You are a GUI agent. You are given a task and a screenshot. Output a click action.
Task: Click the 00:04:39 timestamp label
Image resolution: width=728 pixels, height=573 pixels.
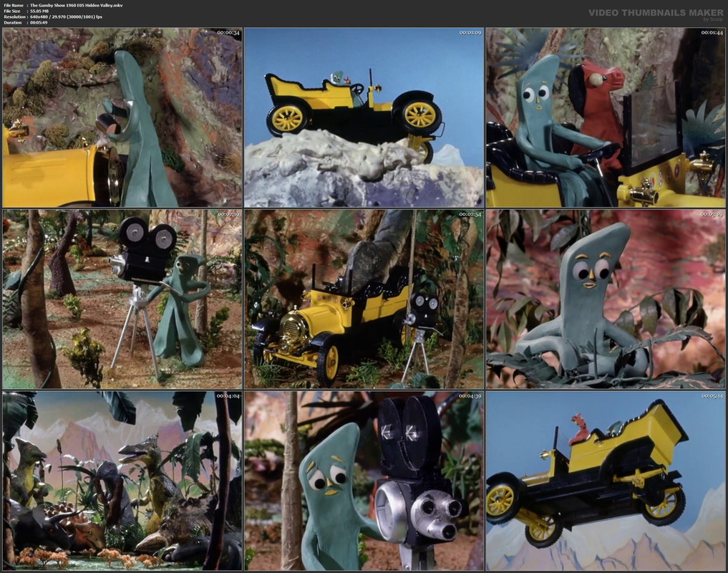pos(470,396)
